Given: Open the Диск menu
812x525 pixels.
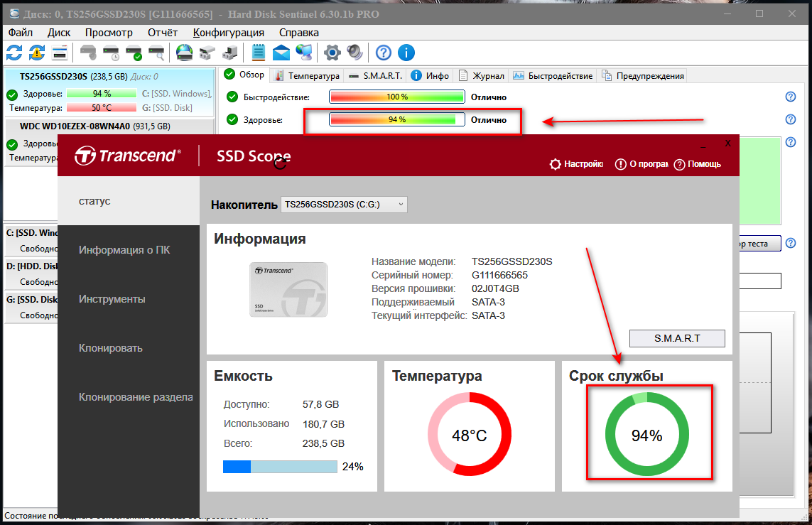Looking at the screenshot, I should [59, 33].
